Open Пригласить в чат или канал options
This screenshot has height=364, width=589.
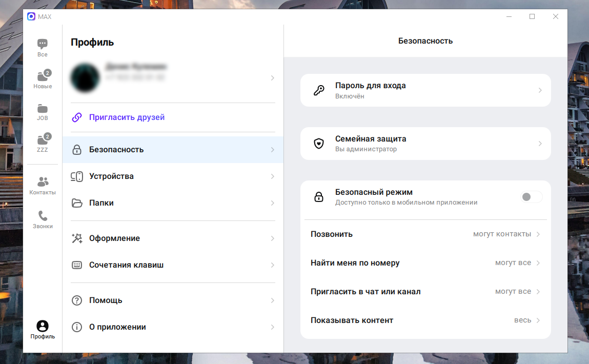click(x=425, y=292)
